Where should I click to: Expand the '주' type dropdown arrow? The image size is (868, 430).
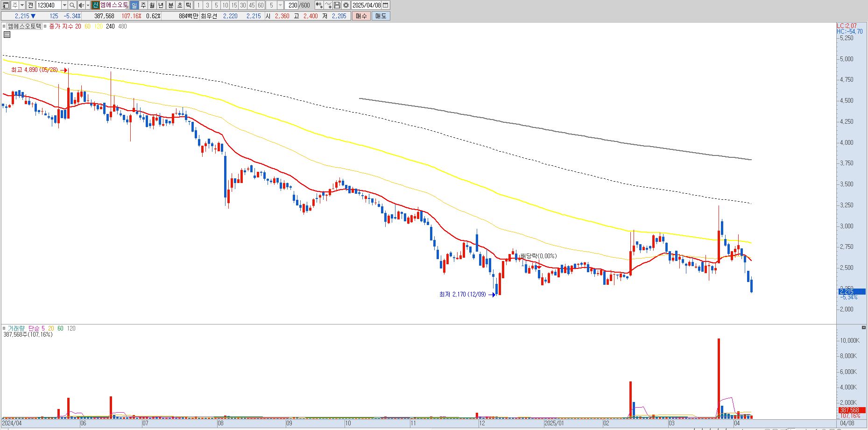(x=22, y=5)
